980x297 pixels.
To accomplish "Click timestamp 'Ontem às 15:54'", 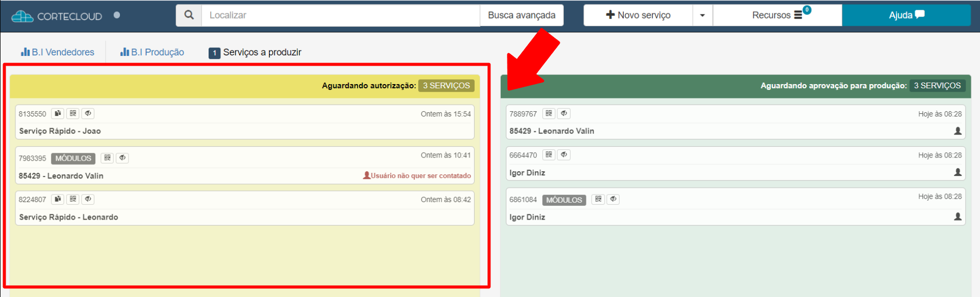I will pos(446,114).
